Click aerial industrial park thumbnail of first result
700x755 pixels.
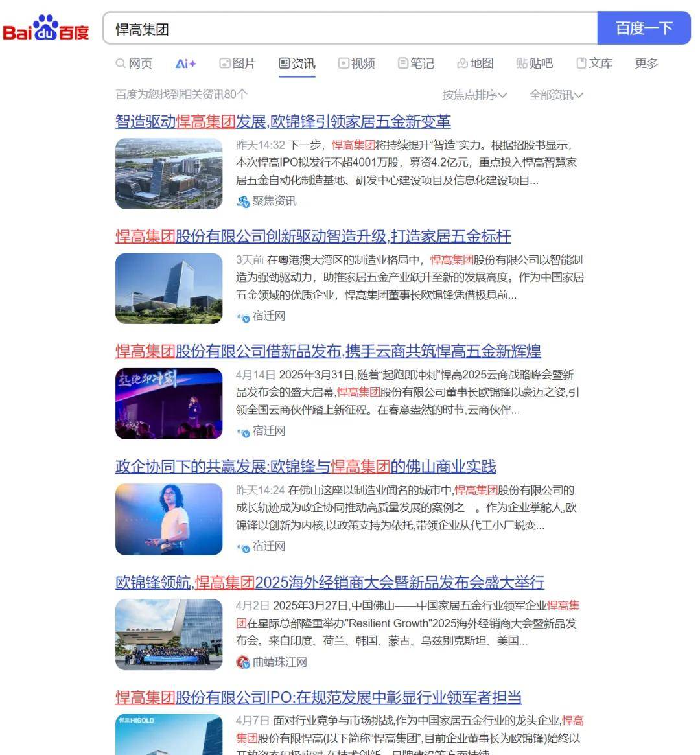click(x=169, y=174)
